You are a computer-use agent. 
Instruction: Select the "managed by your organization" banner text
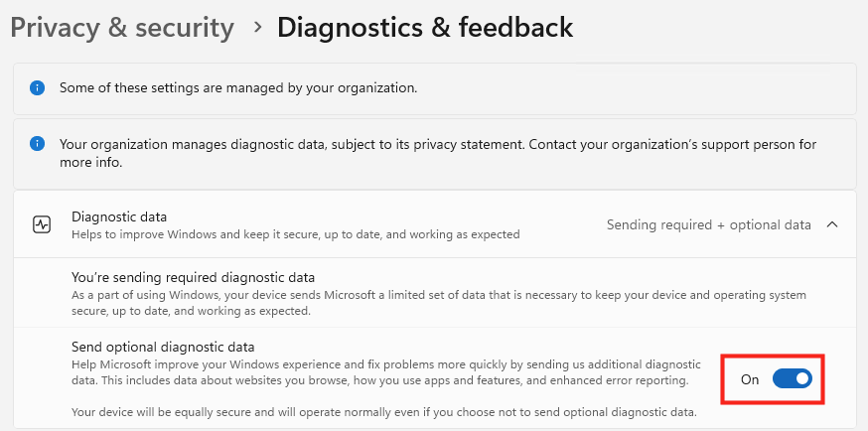(238, 87)
